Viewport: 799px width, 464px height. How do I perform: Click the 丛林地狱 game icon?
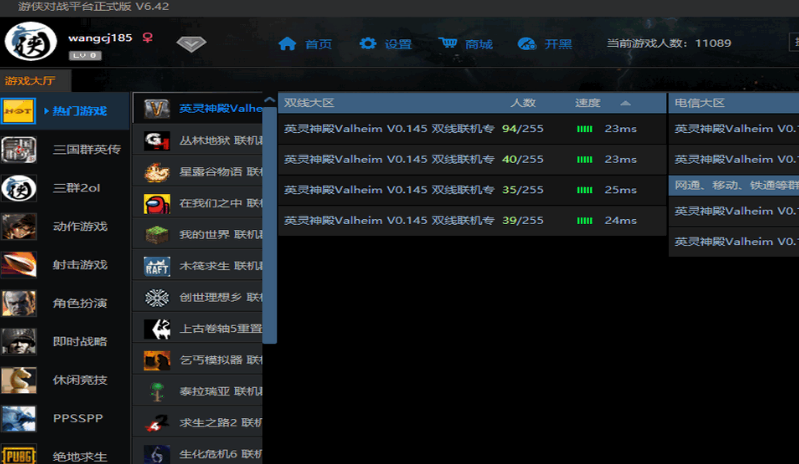click(156, 141)
